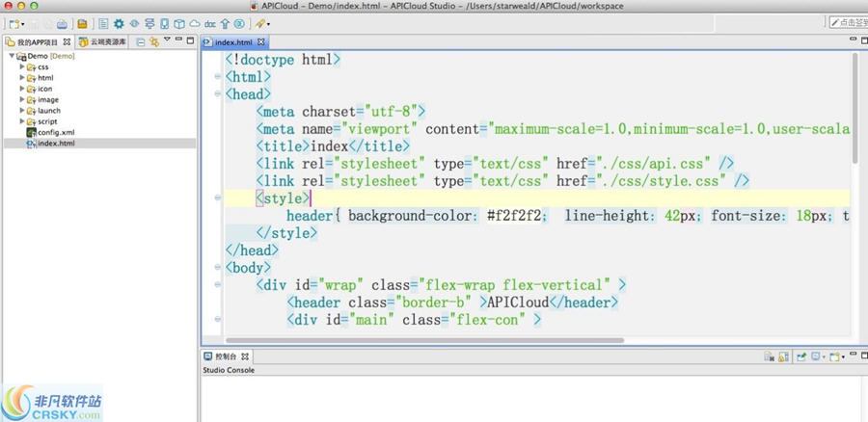Toggle Link with Editor in project panel
This screenshot has width=868, height=422.
pos(154,42)
